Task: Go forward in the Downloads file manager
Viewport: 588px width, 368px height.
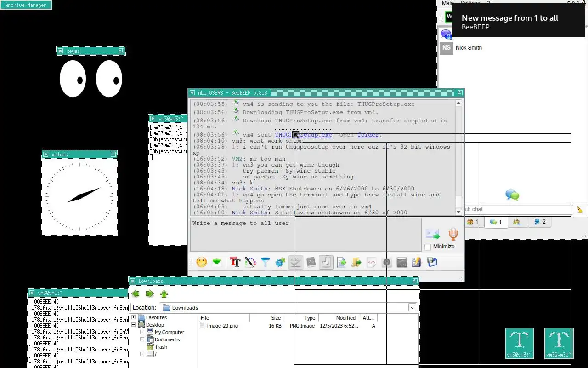Action: [150, 294]
